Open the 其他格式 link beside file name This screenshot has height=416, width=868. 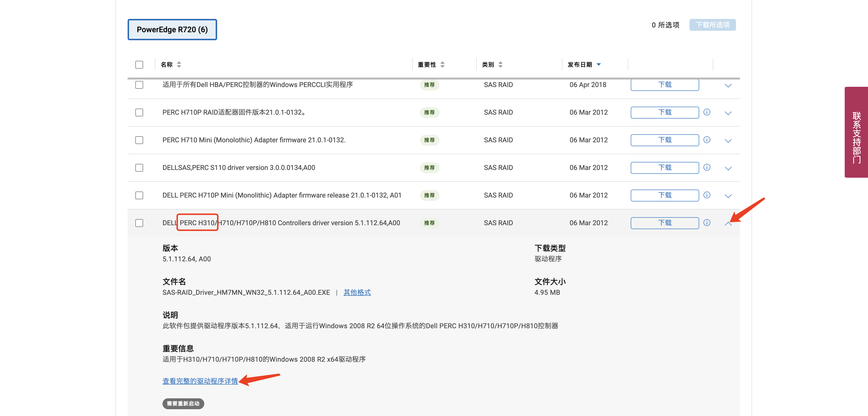coord(357,292)
